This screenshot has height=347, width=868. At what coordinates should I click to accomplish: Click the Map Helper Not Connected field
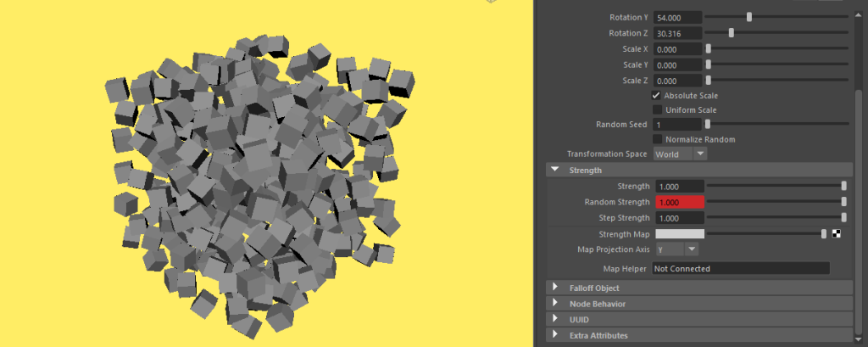[x=740, y=269]
